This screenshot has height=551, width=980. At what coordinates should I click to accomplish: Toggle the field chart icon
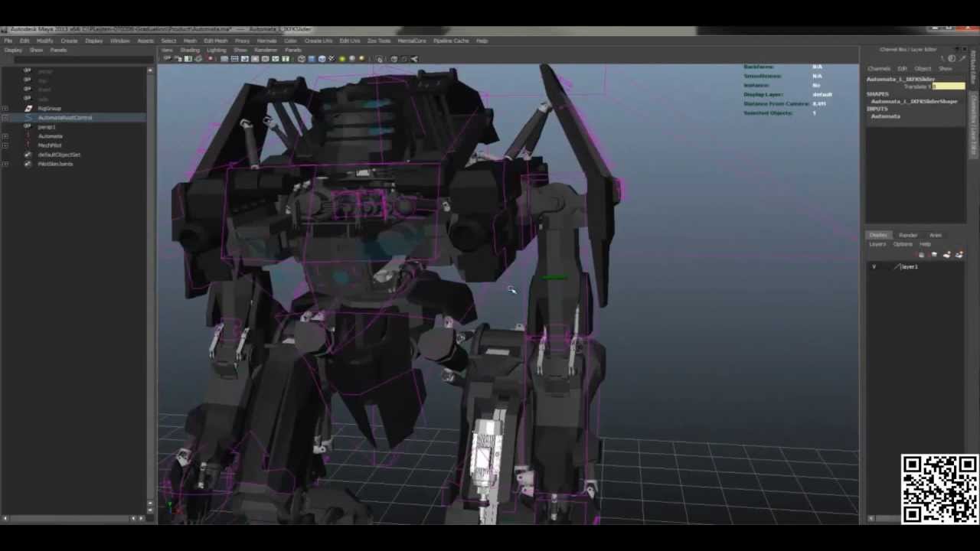click(x=265, y=59)
